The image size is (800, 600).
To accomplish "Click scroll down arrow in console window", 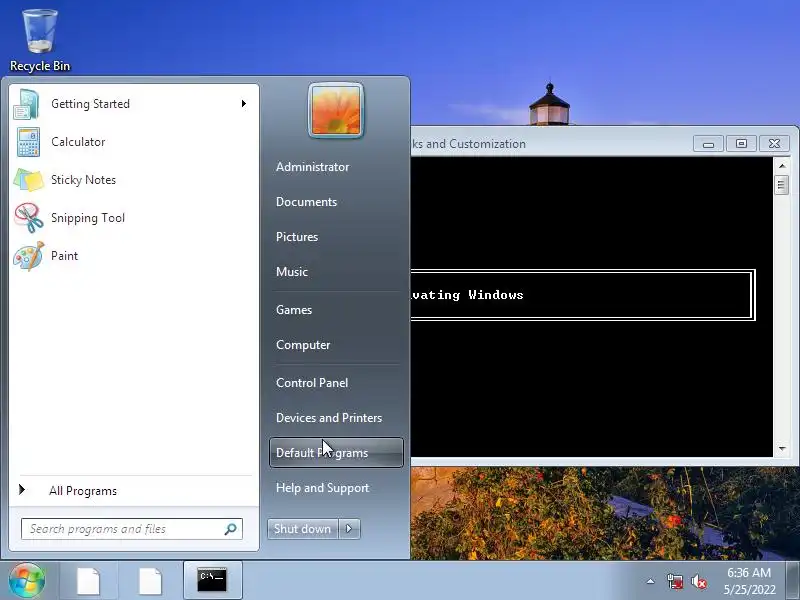I will (782, 449).
